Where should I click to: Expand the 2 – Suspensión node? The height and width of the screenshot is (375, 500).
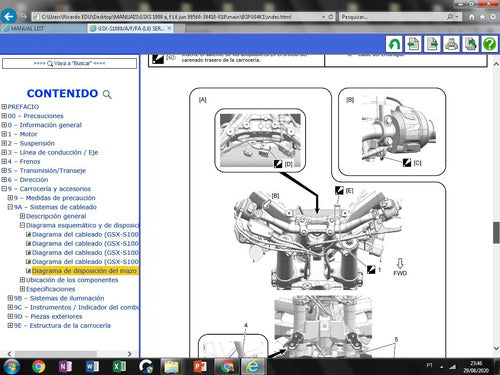coord(4,143)
